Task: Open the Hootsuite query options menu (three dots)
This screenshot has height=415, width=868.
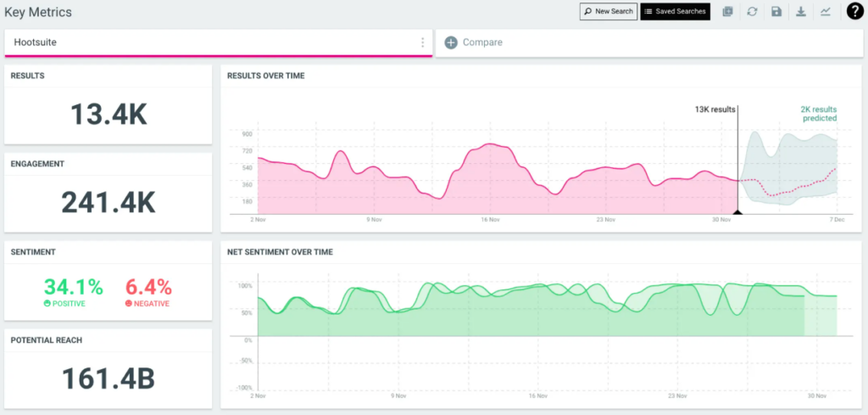Action: [422, 42]
